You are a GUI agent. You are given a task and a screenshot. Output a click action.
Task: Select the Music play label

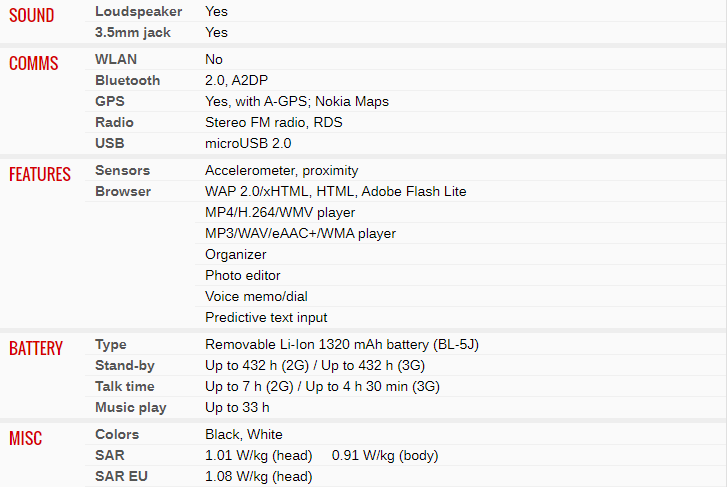(130, 407)
